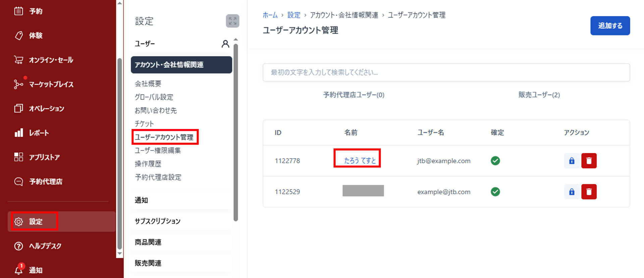Delete user 1122529 with the trash icon

[589, 192]
